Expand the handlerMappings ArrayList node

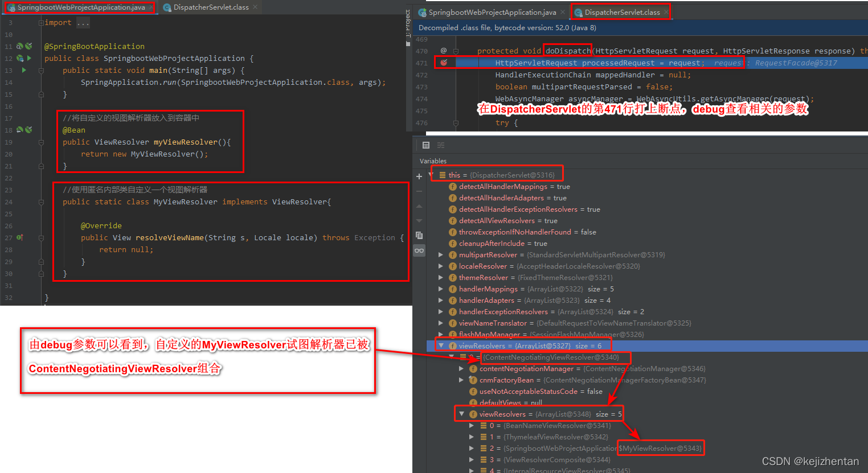(441, 289)
